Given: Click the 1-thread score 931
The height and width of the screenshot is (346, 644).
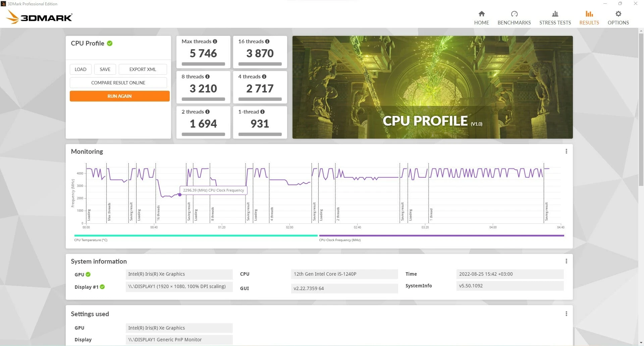Looking at the screenshot, I should 260,124.
